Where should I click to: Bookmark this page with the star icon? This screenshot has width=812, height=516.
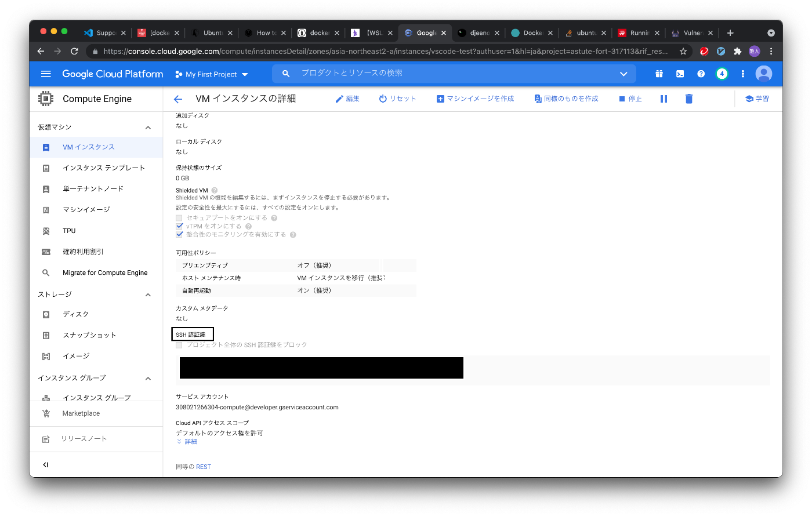(683, 51)
